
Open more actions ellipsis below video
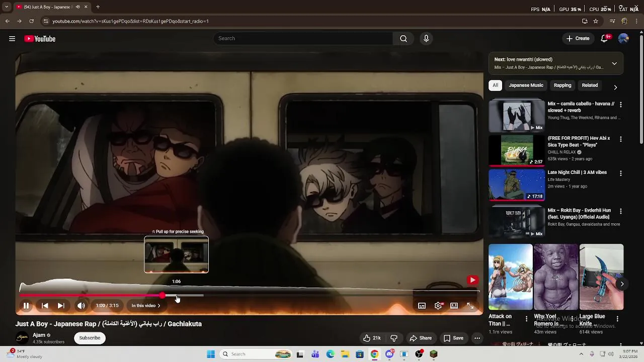tap(477, 338)
